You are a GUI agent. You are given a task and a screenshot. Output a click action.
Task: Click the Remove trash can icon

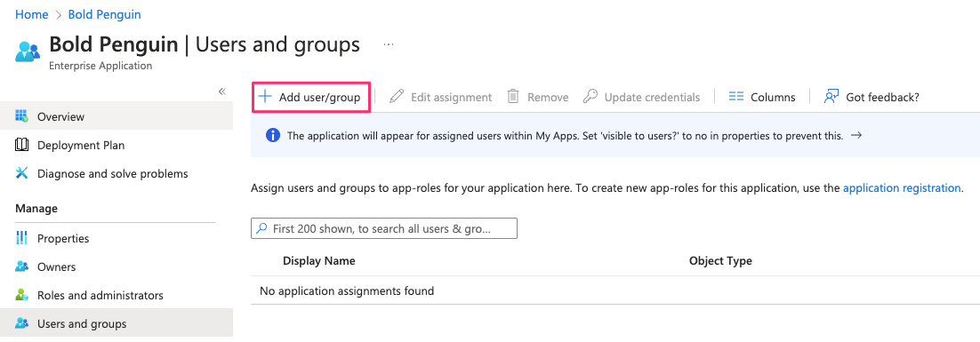click(513, 97)
